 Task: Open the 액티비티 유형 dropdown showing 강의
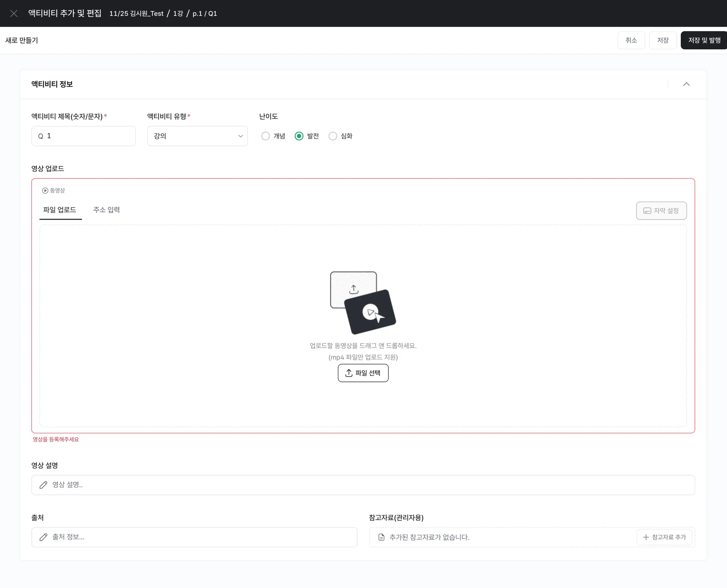(x=197, y=136)
